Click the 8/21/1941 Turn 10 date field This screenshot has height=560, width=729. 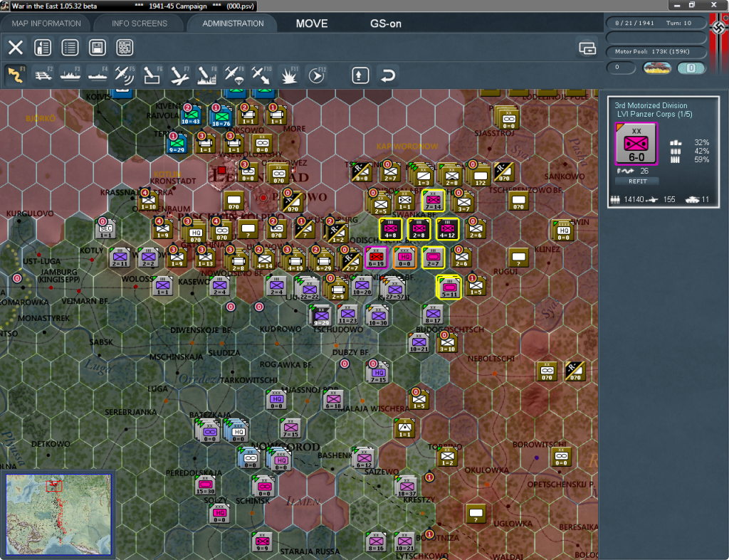(656, 23)
